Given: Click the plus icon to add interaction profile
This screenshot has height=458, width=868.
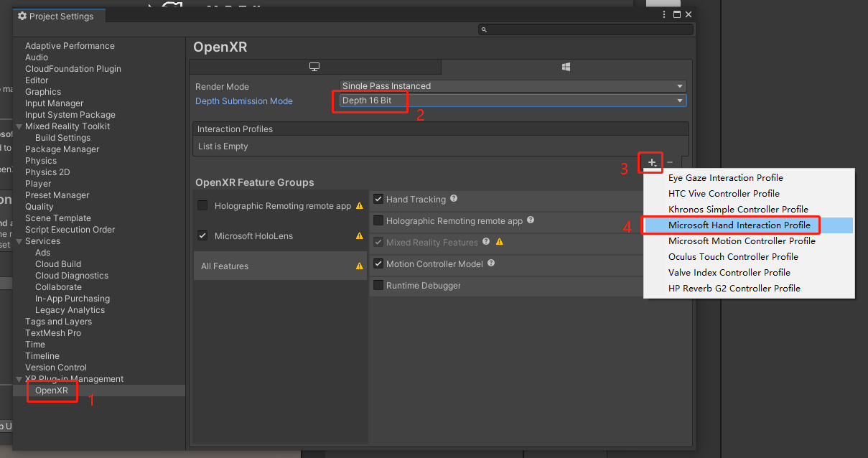Looking at the screenshot, I should [652, 162].
